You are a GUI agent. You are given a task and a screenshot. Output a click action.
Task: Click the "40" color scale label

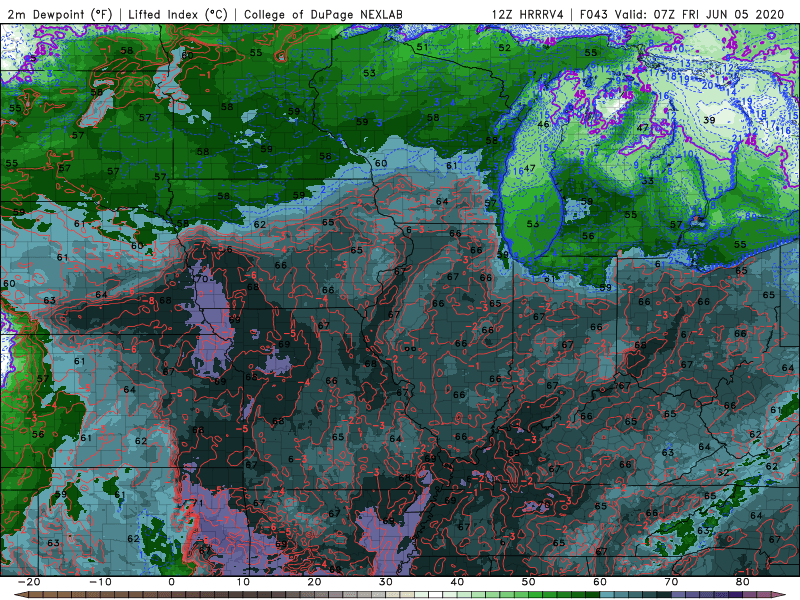click(457, 582)
